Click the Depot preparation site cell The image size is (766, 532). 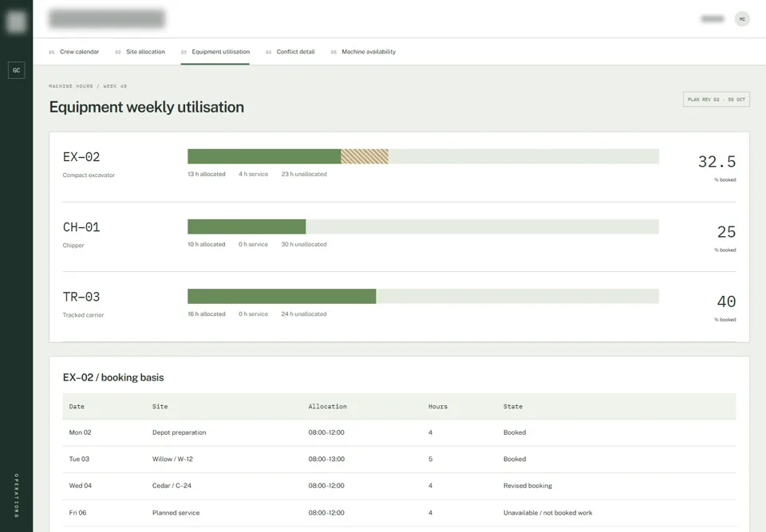coord(180,432)
